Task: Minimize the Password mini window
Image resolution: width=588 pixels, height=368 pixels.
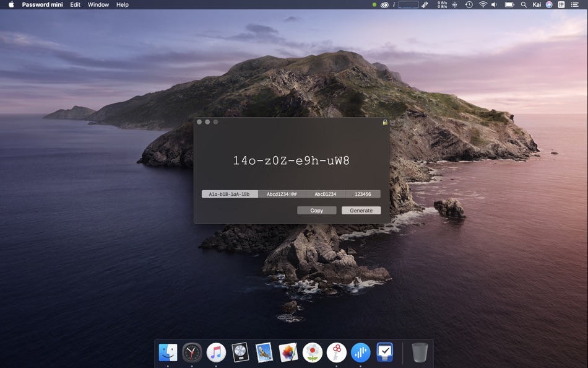Action: pyautogui.click(x=207, y=122)
